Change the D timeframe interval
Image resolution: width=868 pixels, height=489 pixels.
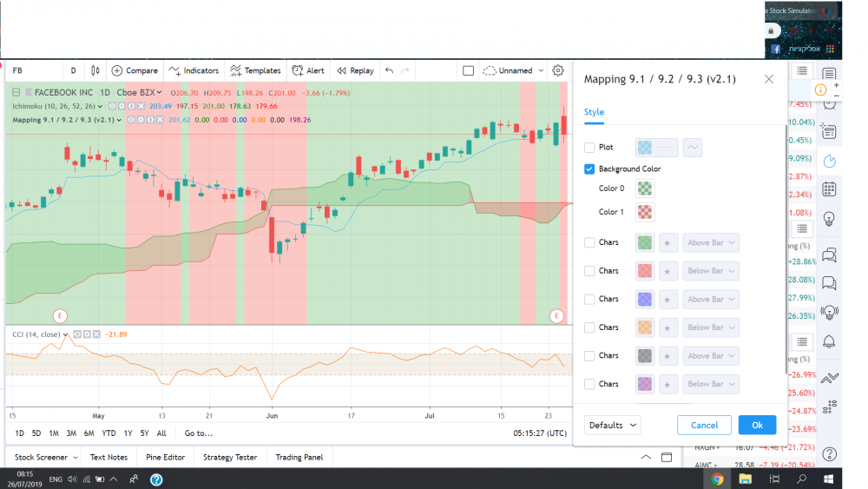73,70
